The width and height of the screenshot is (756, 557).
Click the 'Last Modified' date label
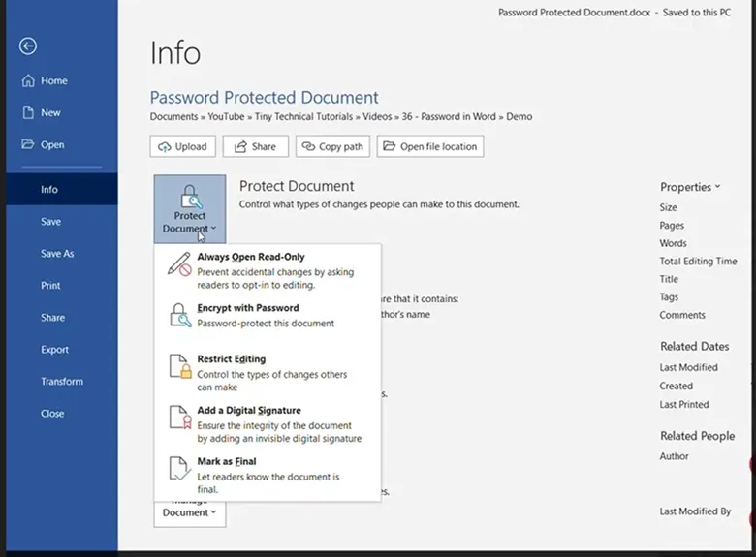(688, 368)
